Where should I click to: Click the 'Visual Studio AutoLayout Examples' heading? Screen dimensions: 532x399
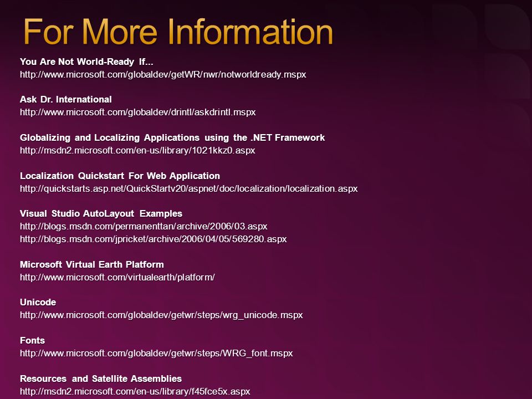click(101, 213)
